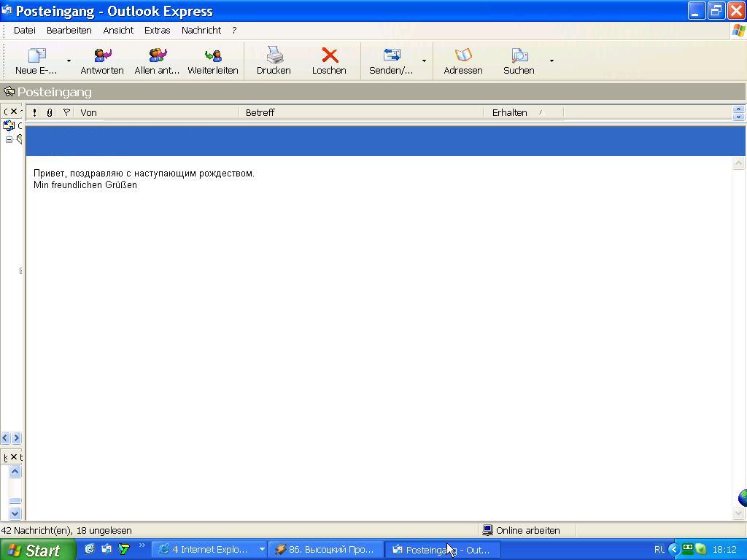Sort messages by attachment paperclip column
This screenshot has height=560, width=747.
pos(49,112)
